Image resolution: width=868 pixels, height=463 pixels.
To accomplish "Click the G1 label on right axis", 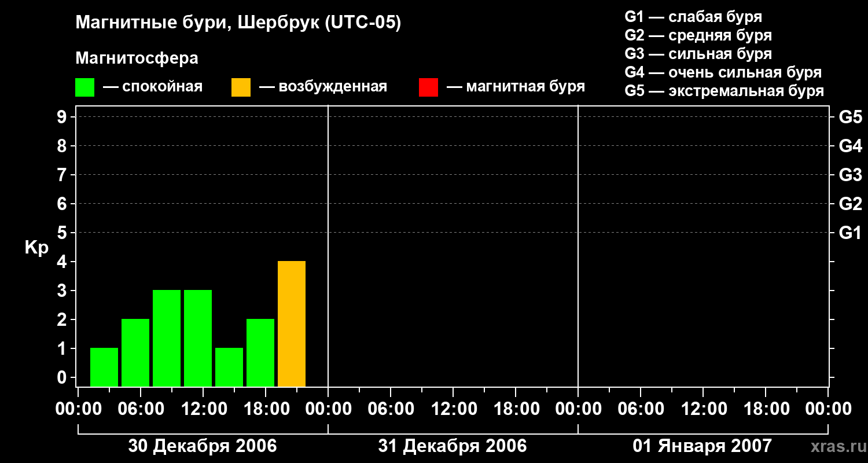I will click(x=850, y=233).
